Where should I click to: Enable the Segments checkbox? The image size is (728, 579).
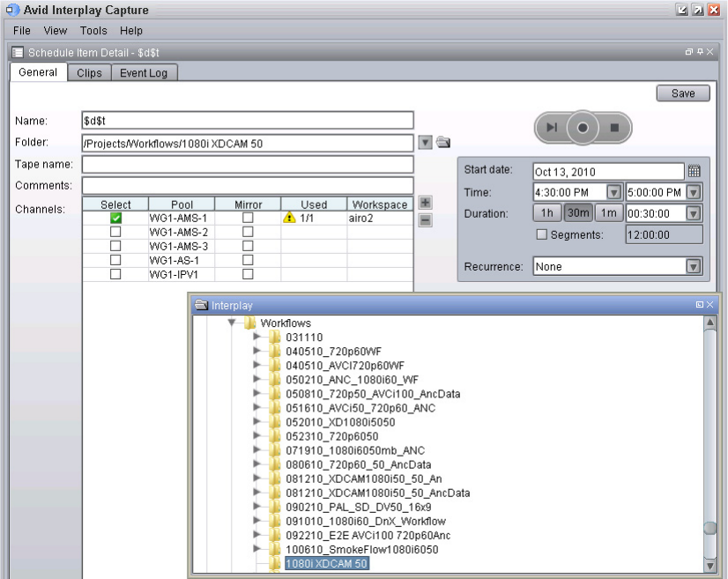pyautogui.click(x=541, y=234)
